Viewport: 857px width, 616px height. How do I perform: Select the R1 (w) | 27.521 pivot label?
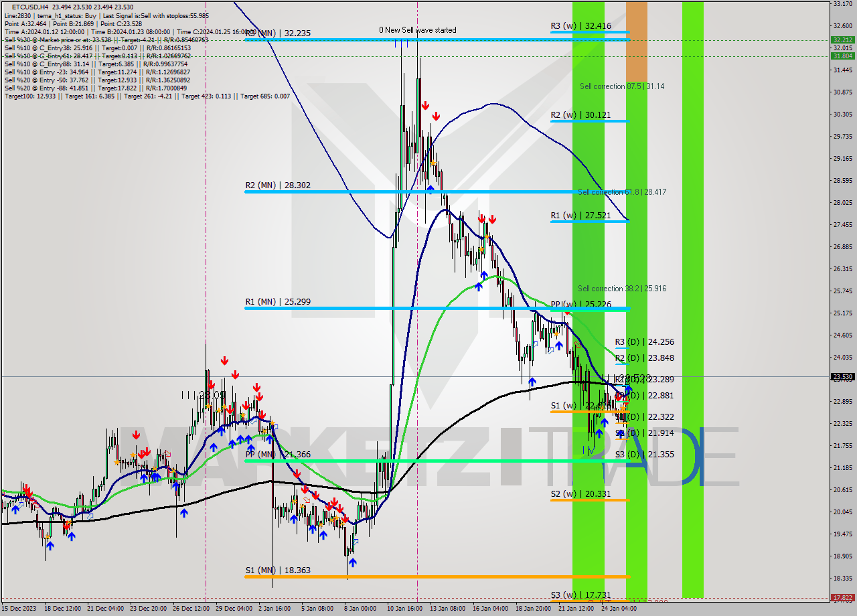tap(580, 216)
